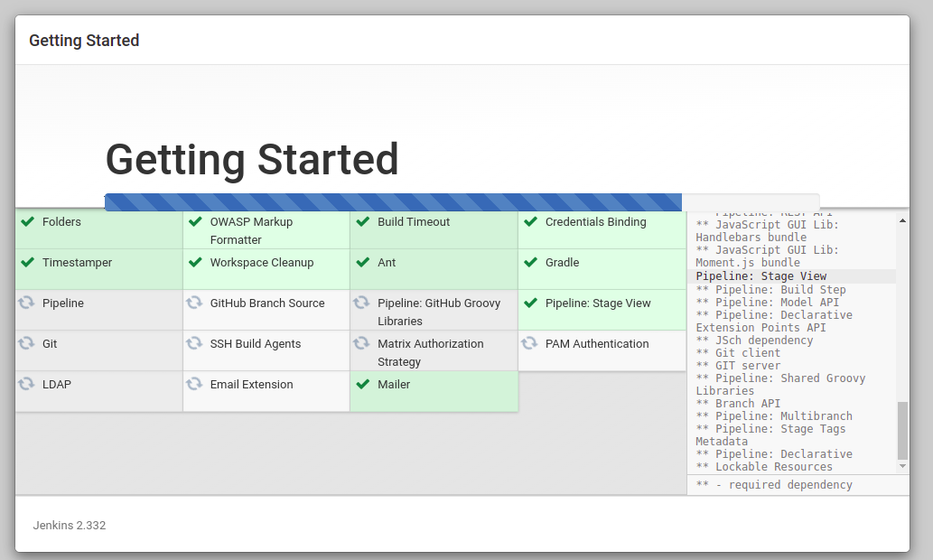Click the sync icon beside Matrix Authorization Strategy
Viewport: 933px width, 560px height.
[362, 344]
